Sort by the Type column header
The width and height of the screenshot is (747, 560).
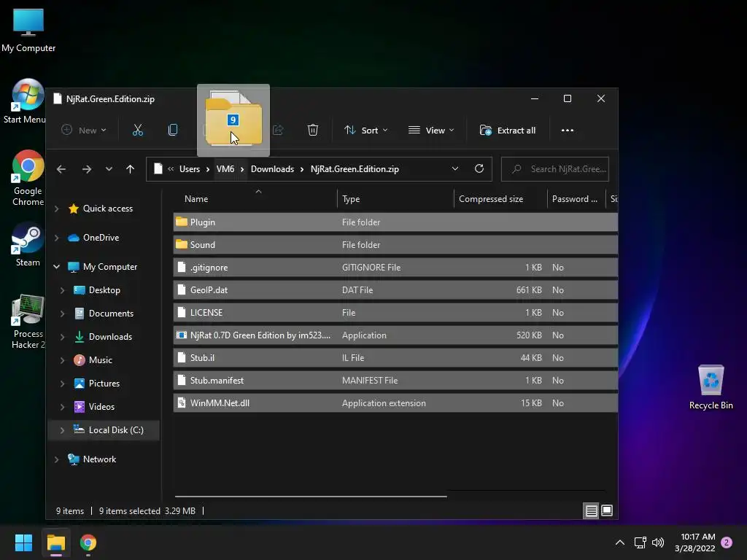tap(351, 199)
